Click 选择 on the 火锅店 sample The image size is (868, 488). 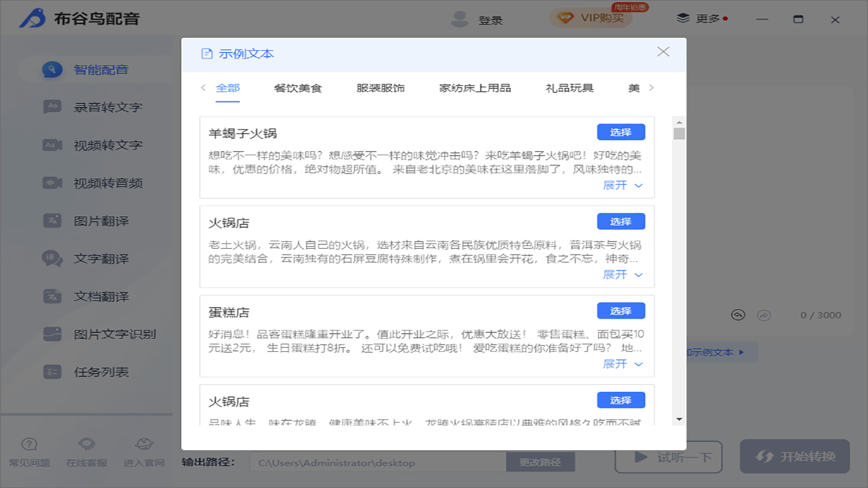(621, 221)
